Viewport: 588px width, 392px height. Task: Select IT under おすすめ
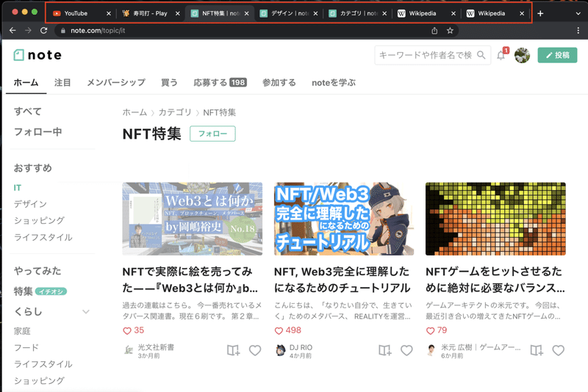click(18, 188)
